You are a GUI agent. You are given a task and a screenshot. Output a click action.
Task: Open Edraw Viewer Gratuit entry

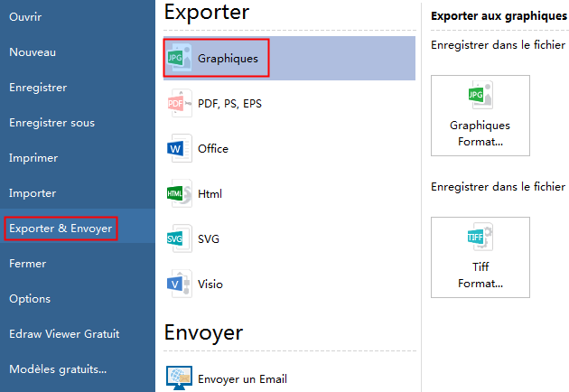pyautogui.click(x=64, y=334)
